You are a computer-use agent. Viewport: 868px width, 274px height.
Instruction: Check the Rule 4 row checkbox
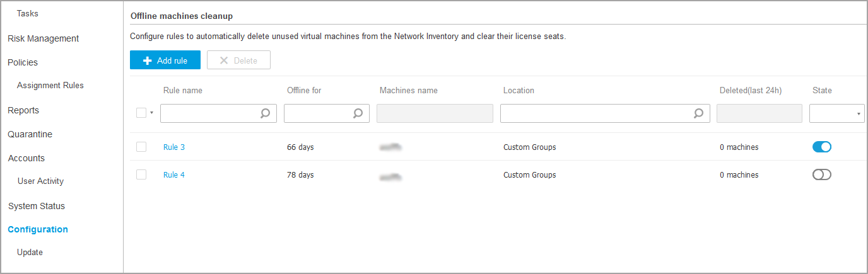(x=141, y=174)
